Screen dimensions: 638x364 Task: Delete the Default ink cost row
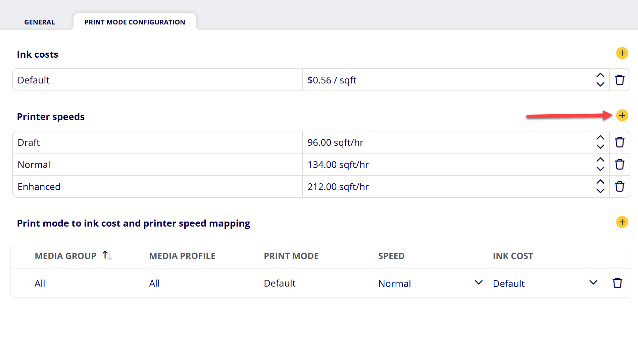click(x=620, y=80)
